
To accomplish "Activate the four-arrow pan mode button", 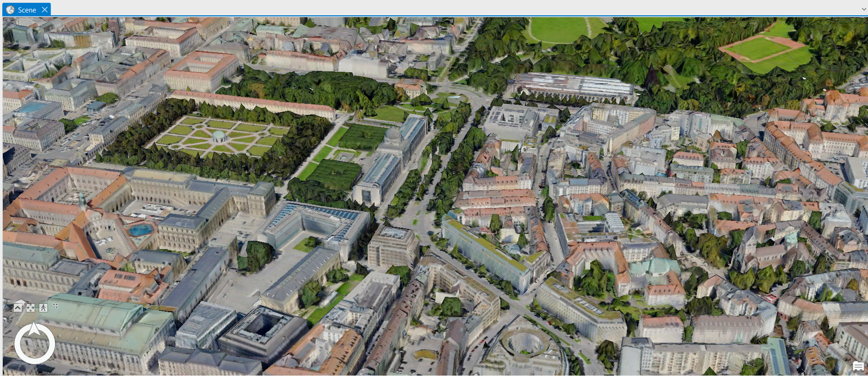I will point(31,307).
